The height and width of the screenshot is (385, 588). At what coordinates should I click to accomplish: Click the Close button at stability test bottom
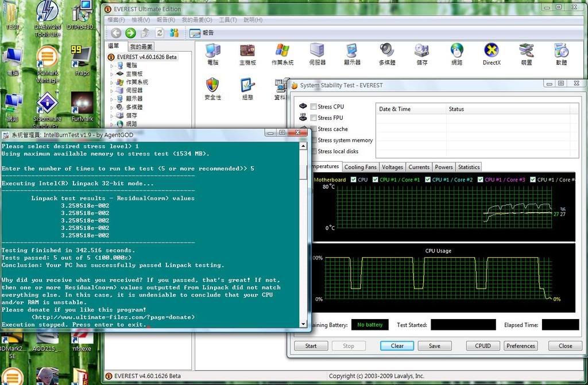[x=566, y=345]
